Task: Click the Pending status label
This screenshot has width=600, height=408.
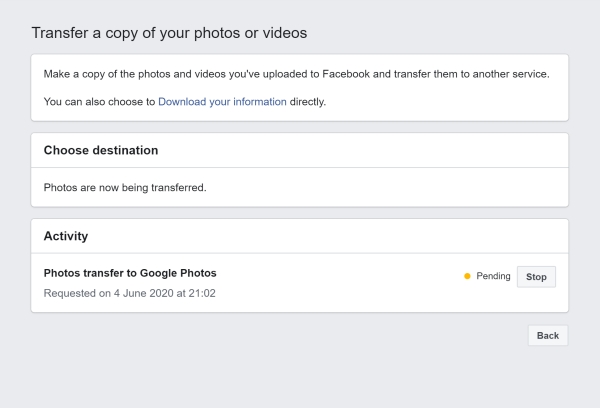Action: (x=493, y=276)
